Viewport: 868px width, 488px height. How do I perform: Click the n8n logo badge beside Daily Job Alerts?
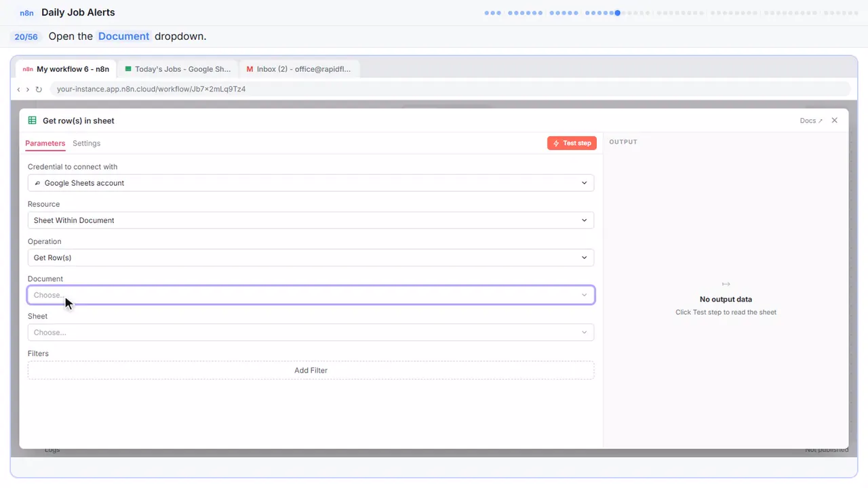click(x=27, y=13)
